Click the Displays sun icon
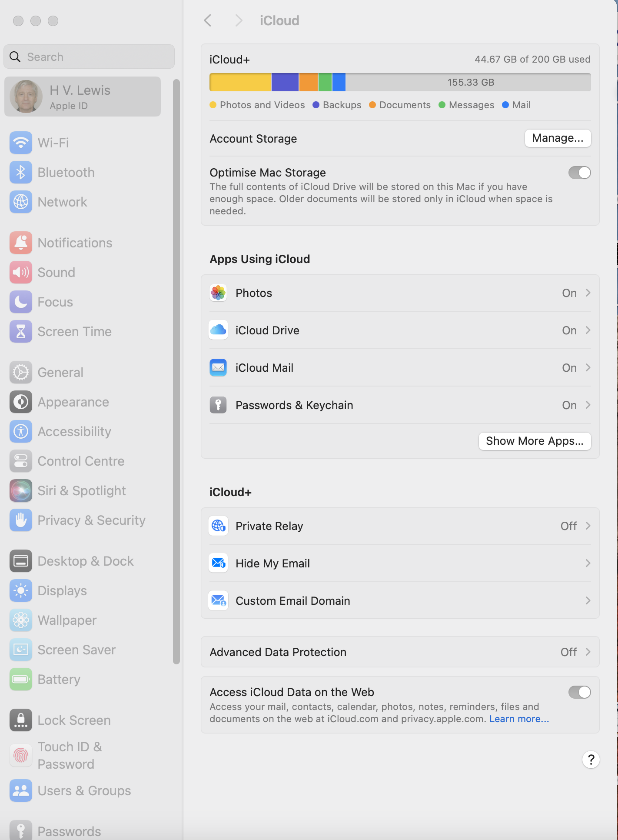Image resolution: width=618 pixels, height=840 pixels. pos(21,590)
